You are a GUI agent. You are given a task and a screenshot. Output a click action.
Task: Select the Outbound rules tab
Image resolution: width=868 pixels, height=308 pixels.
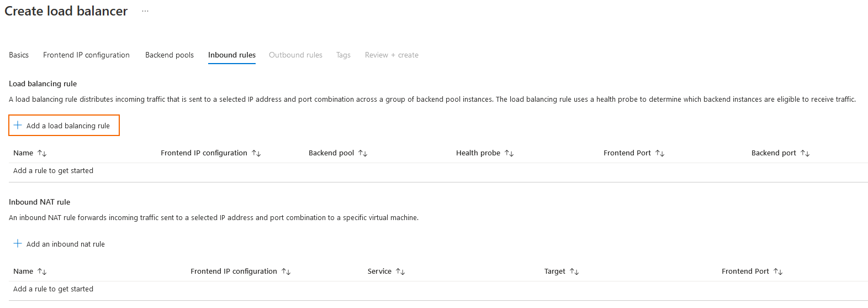tap(295, 55)
